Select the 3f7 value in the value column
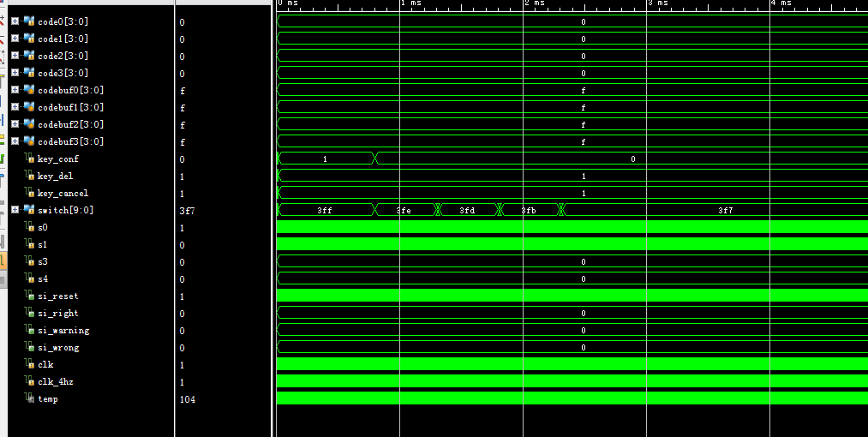This screenshot has height=437, width=868. click(187, 211)
